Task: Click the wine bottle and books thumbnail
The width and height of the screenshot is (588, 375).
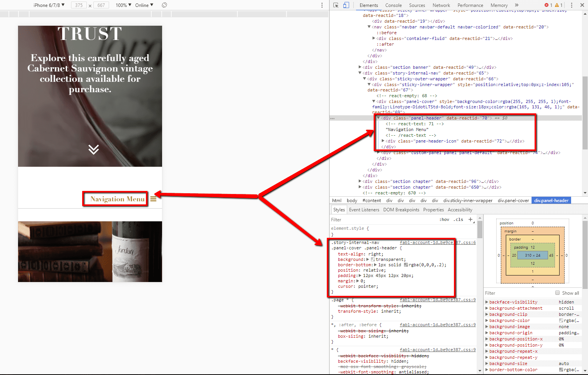Action: pyautogui.click(x=90, y=252)
